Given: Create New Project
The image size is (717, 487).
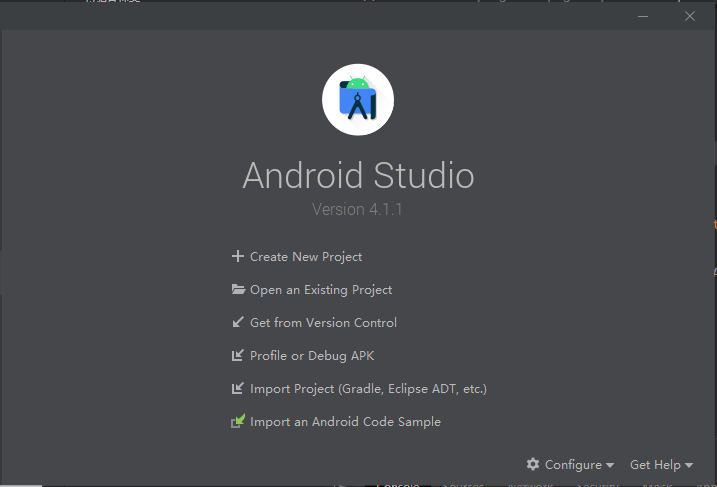Looking at the screenshot, I should coord(306,257).
